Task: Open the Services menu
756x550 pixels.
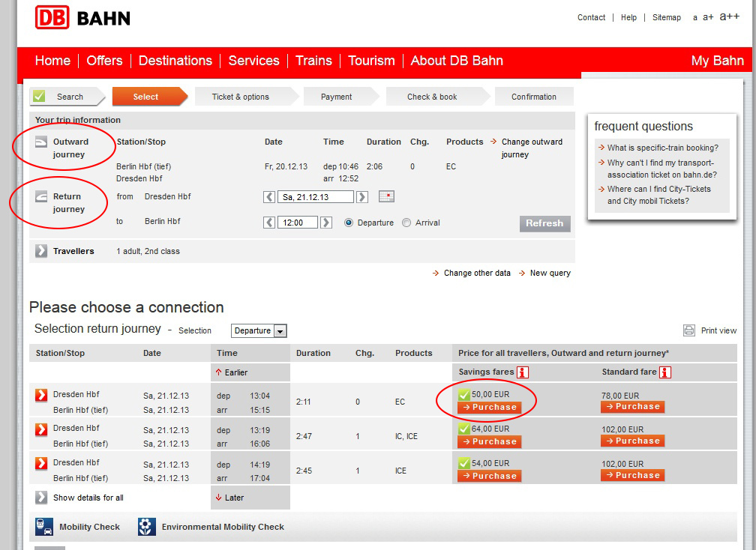Action: coord(253,61)
